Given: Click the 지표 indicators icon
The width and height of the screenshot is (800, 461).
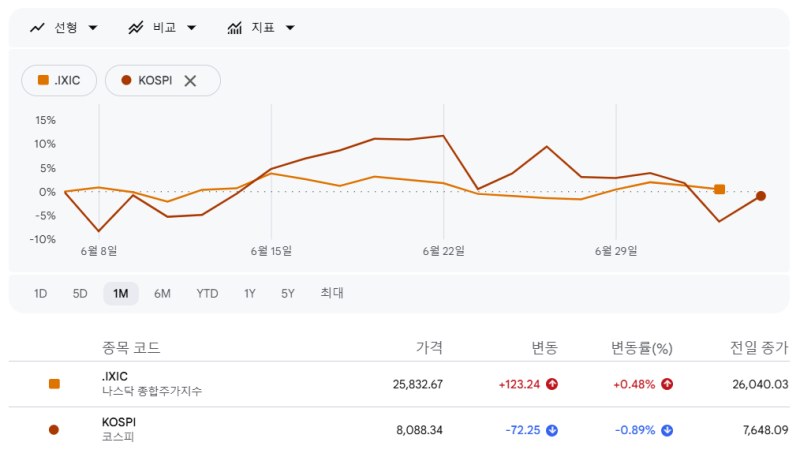Looking at the screenshot, I should 235,28.
